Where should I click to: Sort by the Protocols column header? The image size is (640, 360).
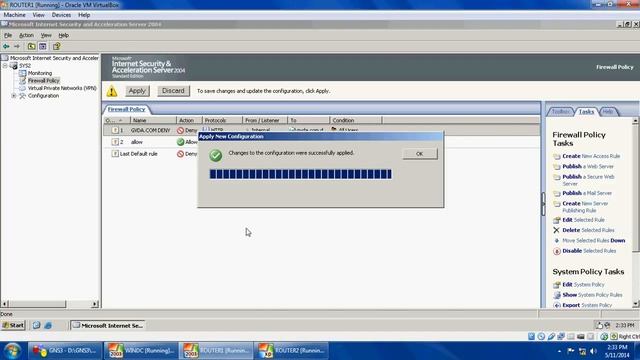(222, 120)
